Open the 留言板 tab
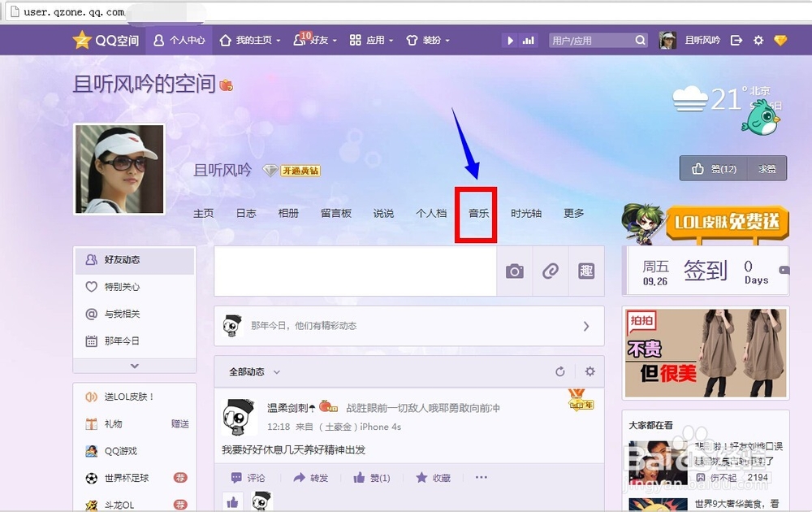This screenshot has height=512, width=812. (x=336, y=213)
